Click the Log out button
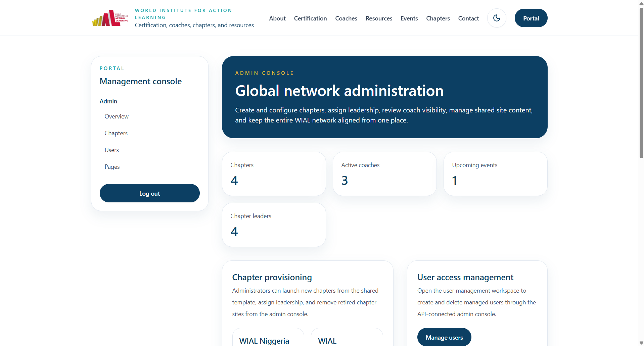Screen dimensions: 644x346 [x=150, y=193]
